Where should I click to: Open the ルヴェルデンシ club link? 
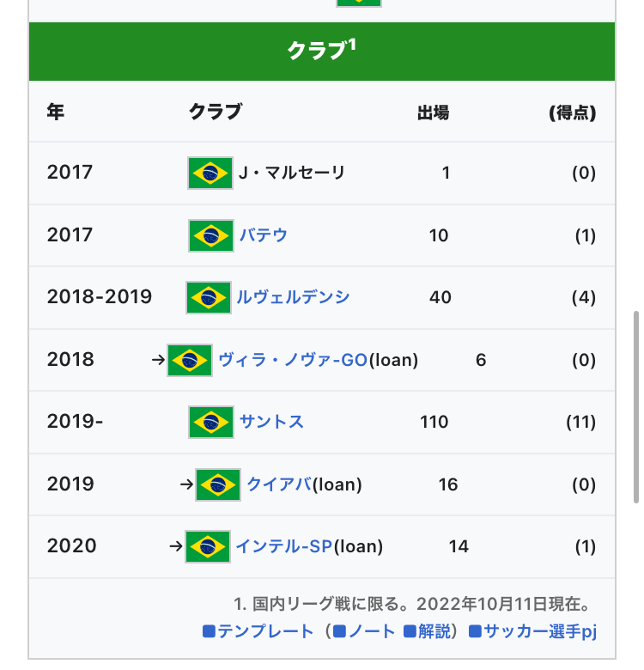[293, 297]
